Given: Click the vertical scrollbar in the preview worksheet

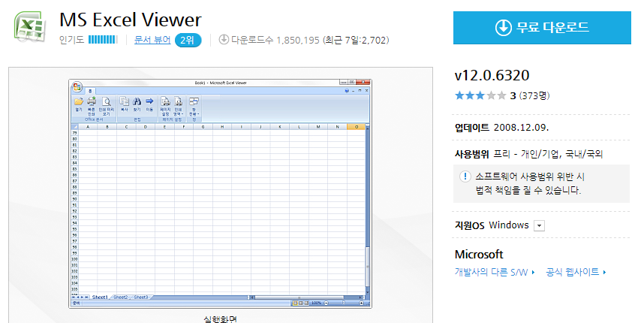Looking at the screenshot, I should (x=367, y=210).
